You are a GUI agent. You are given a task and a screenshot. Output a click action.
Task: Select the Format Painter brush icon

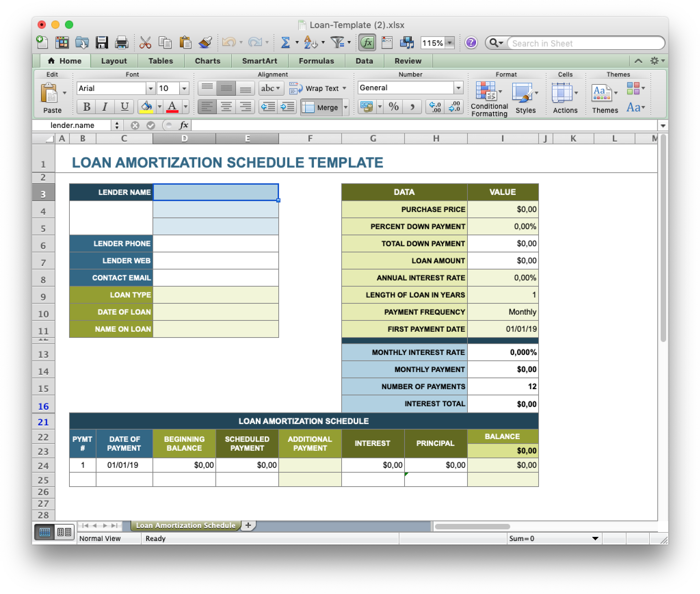click(x=205, y=43)
